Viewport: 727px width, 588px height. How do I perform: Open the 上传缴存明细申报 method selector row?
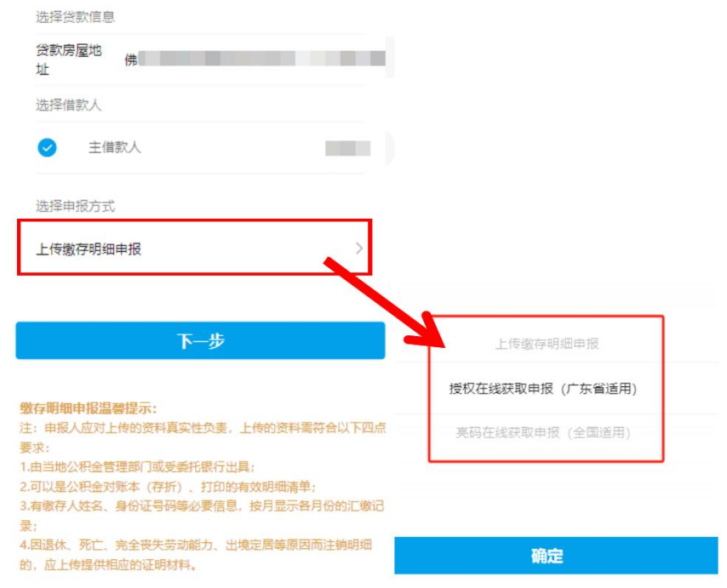[x=195, y=248]
